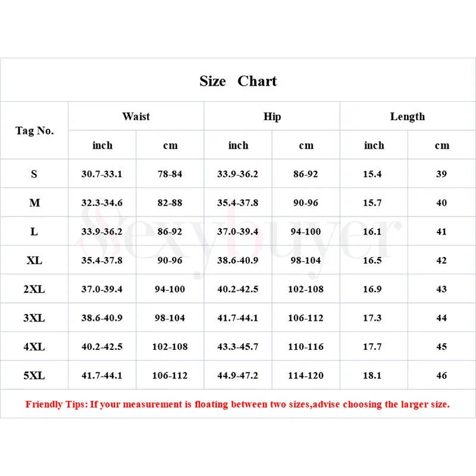
Task: Select the 114-120 hip cm cell
Action: tap(306, 375)
